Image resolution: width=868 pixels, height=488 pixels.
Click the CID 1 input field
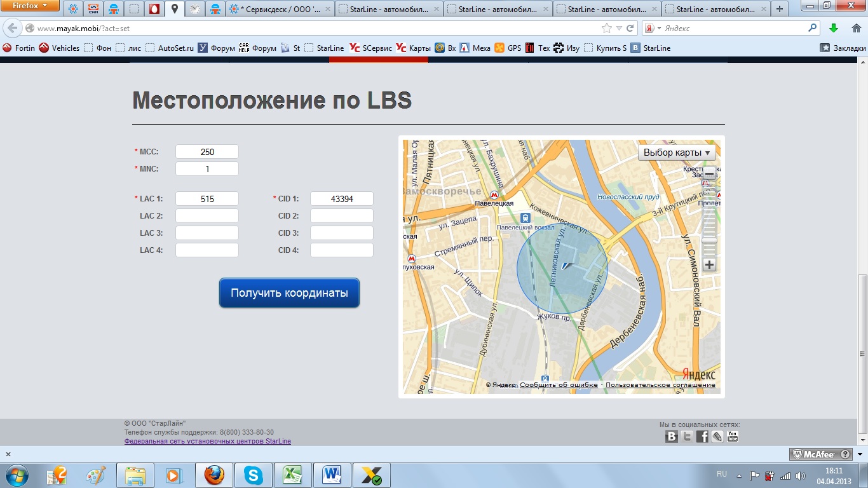342,199
